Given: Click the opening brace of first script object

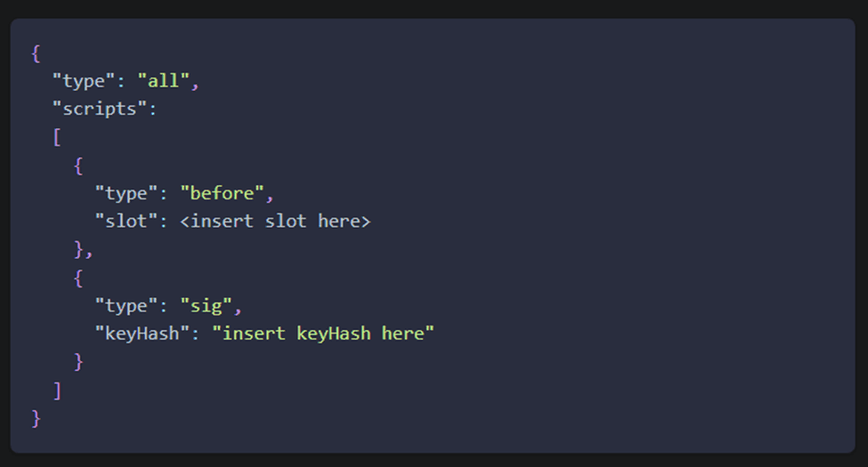Looking at the screenshot, I should (78, 165).
